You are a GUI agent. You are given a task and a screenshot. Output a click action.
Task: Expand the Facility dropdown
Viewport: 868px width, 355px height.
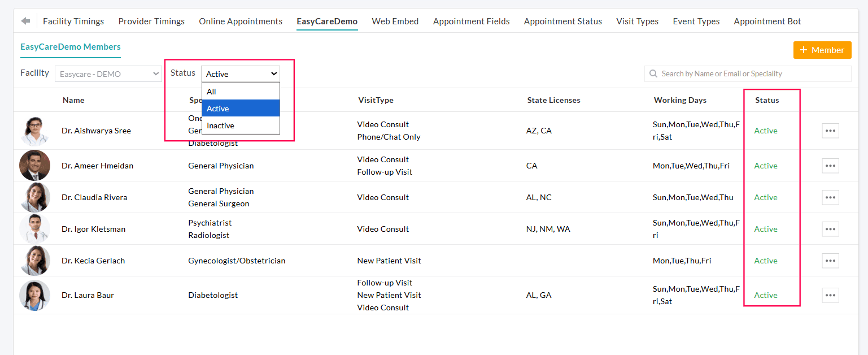pos(108,74)
